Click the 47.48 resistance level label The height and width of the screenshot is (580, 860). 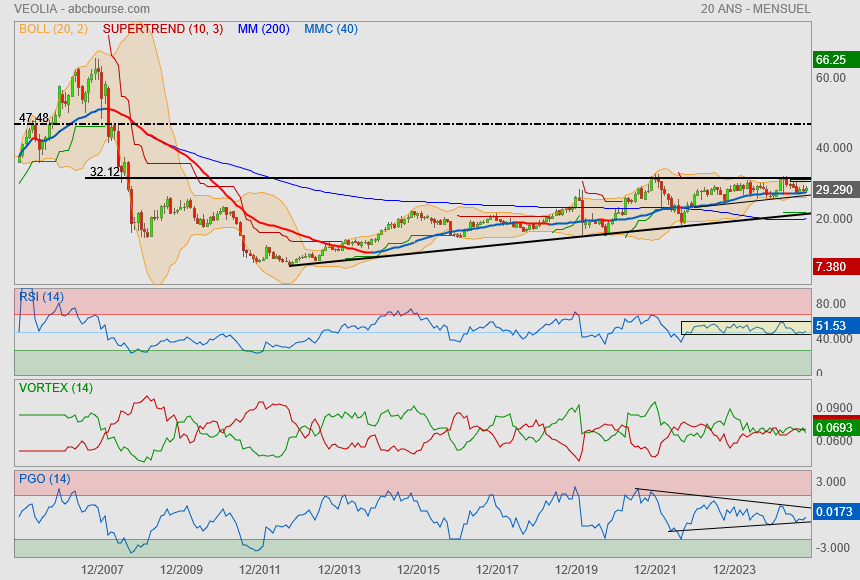[x=34, y=118]
